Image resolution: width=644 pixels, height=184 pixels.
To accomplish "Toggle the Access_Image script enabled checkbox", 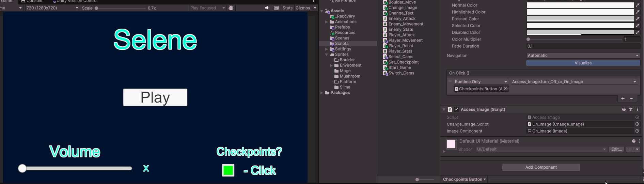I will coord(456,109).
